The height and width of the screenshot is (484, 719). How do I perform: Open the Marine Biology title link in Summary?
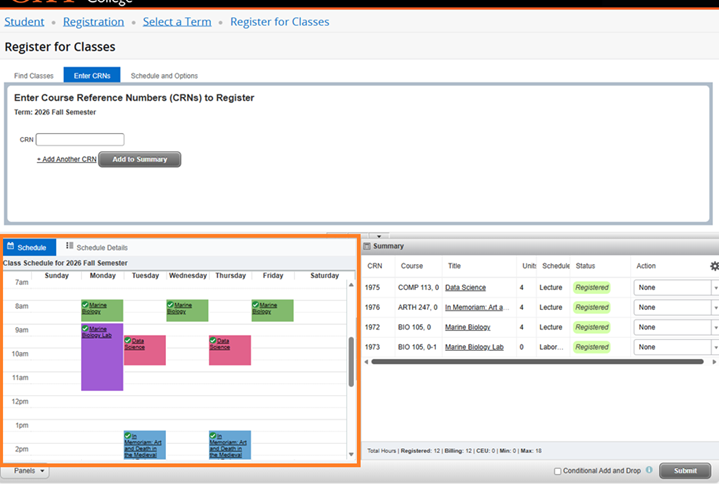(x=468, y=327)
